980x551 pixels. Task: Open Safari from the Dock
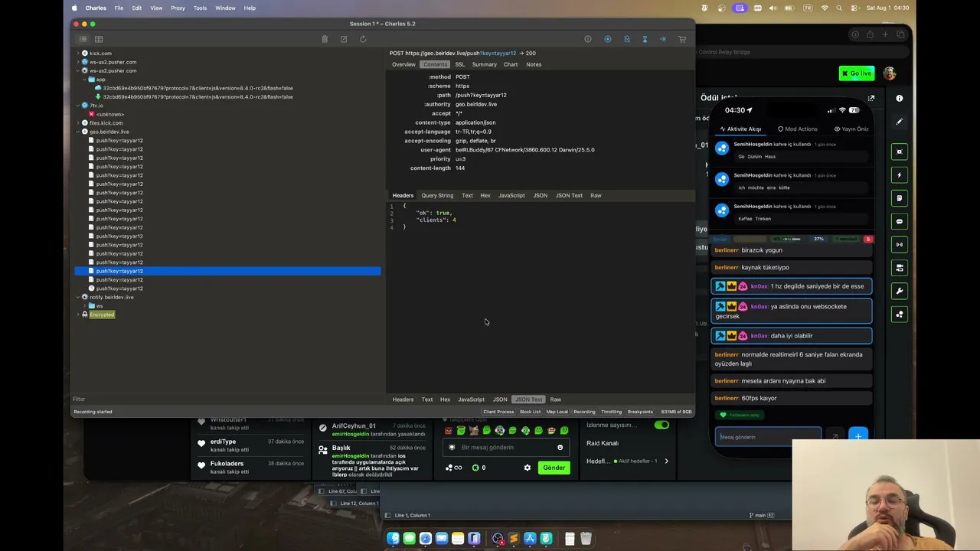pyautogui.click(x=426, y=539)
